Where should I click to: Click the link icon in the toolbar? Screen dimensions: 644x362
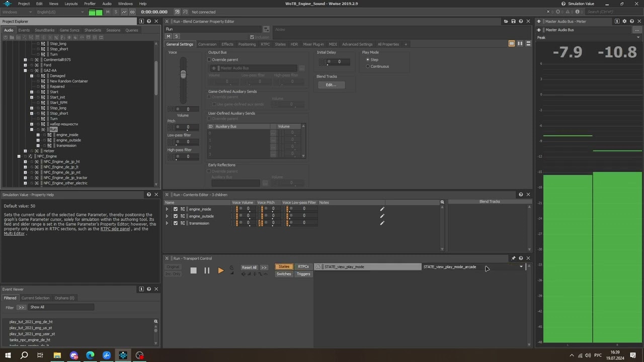[132, 12]
